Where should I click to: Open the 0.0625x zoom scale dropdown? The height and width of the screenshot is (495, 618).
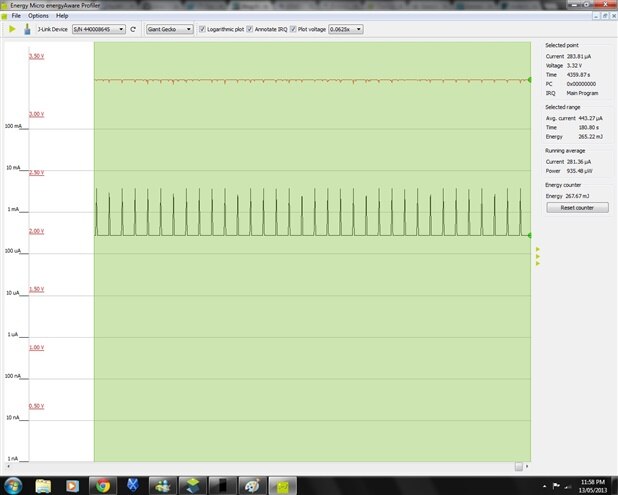coord(345,30)
